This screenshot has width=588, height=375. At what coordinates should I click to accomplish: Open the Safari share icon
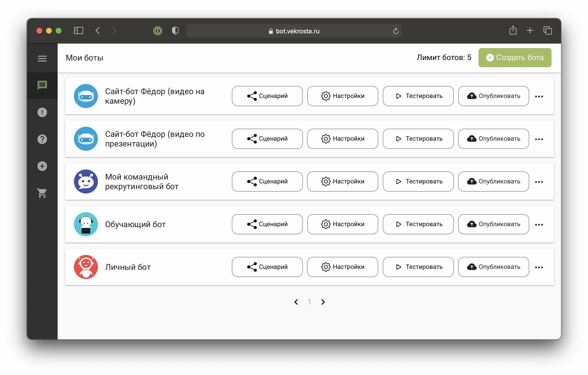coord(513,30)
